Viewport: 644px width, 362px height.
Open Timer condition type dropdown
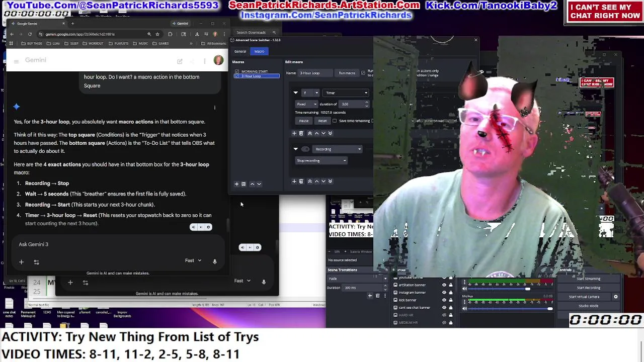347,93
